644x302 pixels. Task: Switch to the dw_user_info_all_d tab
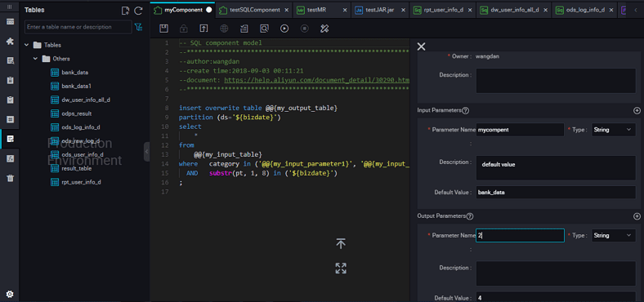point(515,10)
